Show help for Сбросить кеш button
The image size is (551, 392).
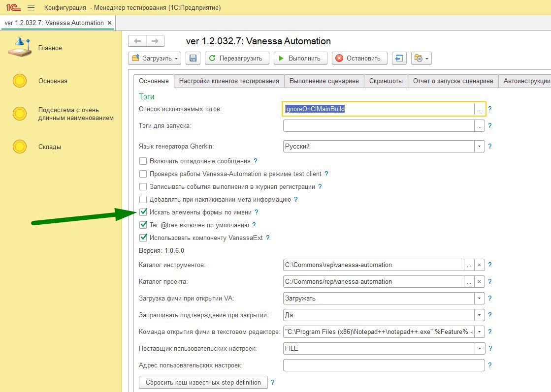pos(273,383)
